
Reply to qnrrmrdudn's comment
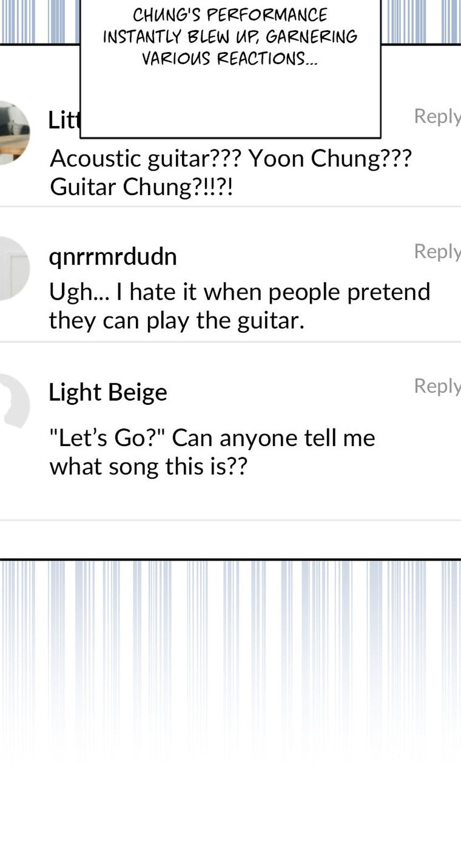click(x=437, y=252)
